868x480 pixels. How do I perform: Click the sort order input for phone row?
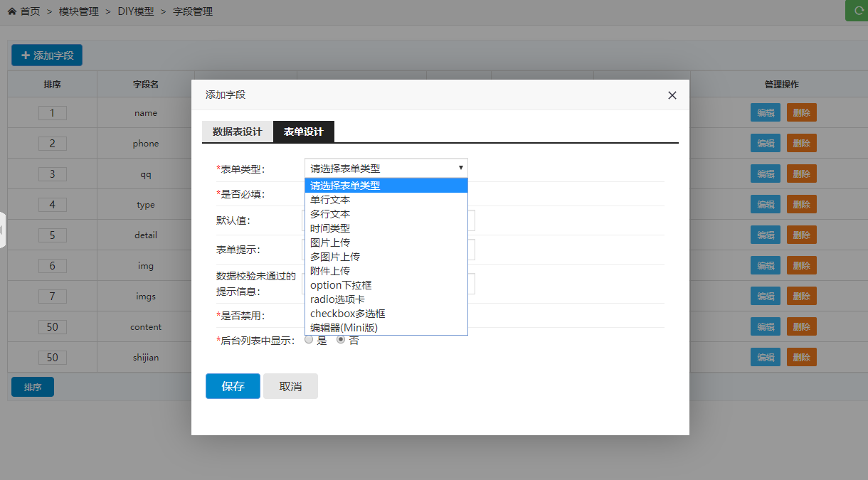pyautogui.click(x=53, y=144)
